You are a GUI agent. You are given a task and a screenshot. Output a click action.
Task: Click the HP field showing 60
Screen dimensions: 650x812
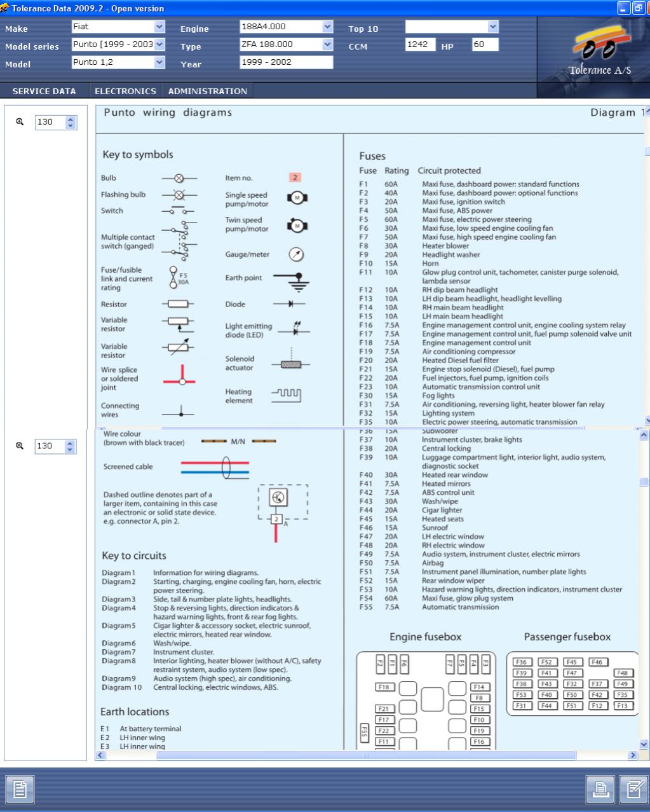coord(485,45)
